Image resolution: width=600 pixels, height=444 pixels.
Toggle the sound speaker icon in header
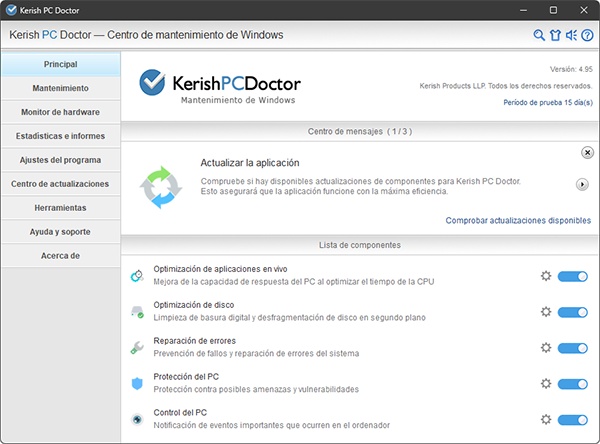tap(571, 35)
